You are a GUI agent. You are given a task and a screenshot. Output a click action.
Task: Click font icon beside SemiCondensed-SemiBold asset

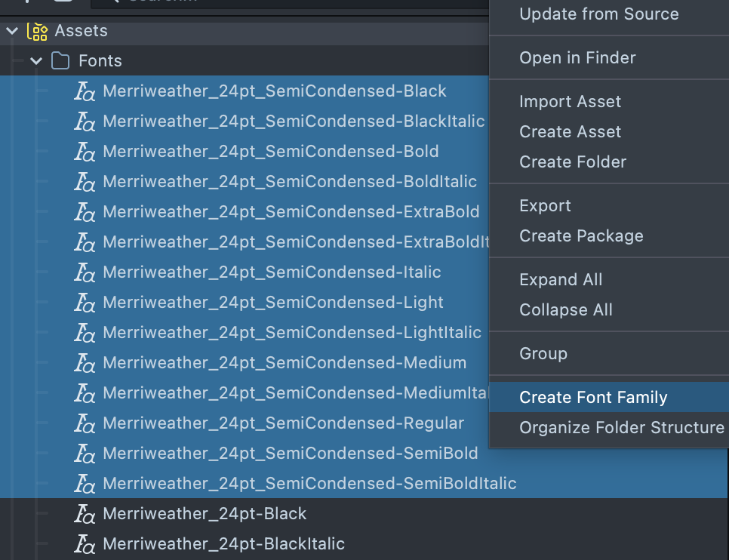pyautogui.click(x=85, y=454)
